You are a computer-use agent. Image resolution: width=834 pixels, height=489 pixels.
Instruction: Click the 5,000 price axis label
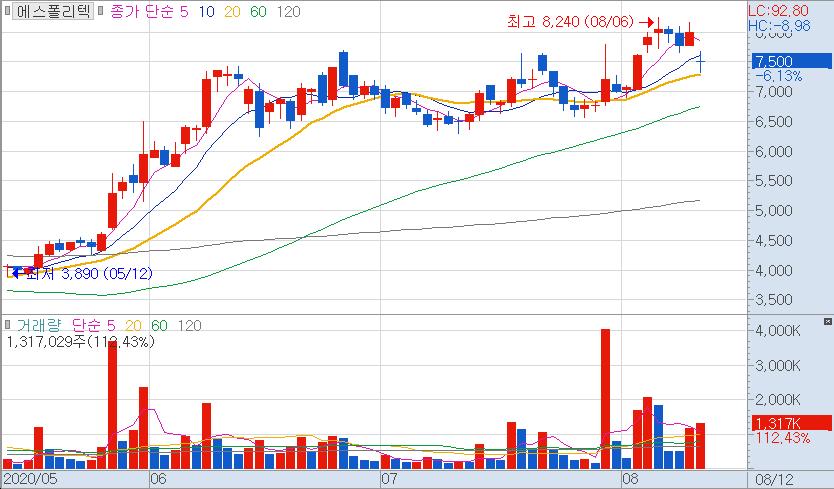pos(774,211)
